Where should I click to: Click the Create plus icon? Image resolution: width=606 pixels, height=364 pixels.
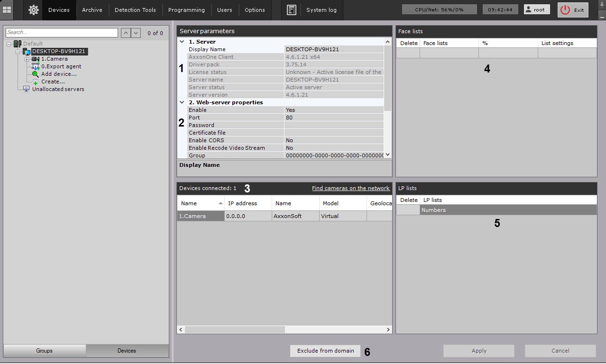[x=36, y=82]
